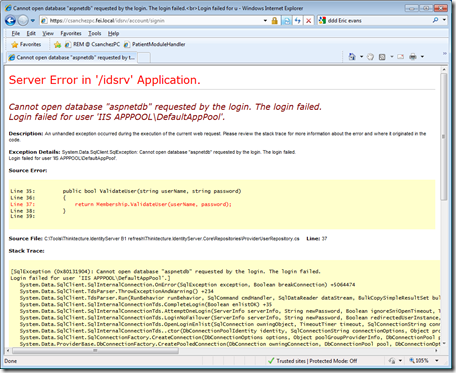
Task: Expand the address bar autocomplete dropdown
Action: (x=265, y=21)
